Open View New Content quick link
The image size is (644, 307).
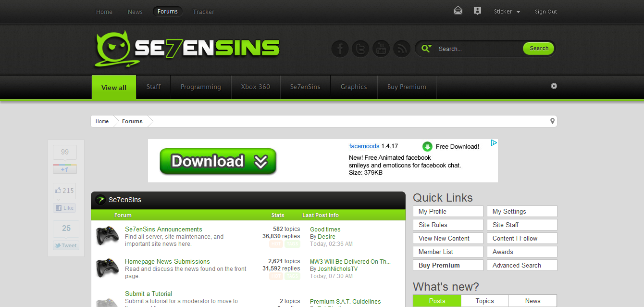point(448,238)
